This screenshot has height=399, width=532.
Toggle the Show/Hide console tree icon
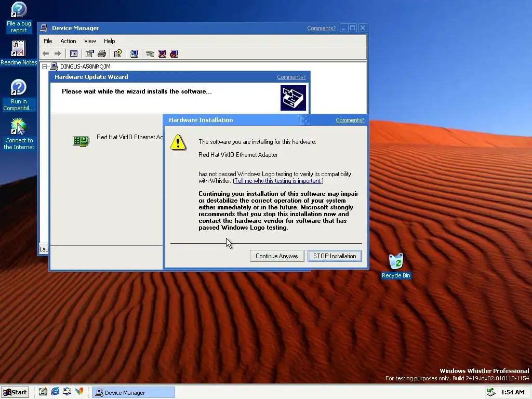coord(74,54)
